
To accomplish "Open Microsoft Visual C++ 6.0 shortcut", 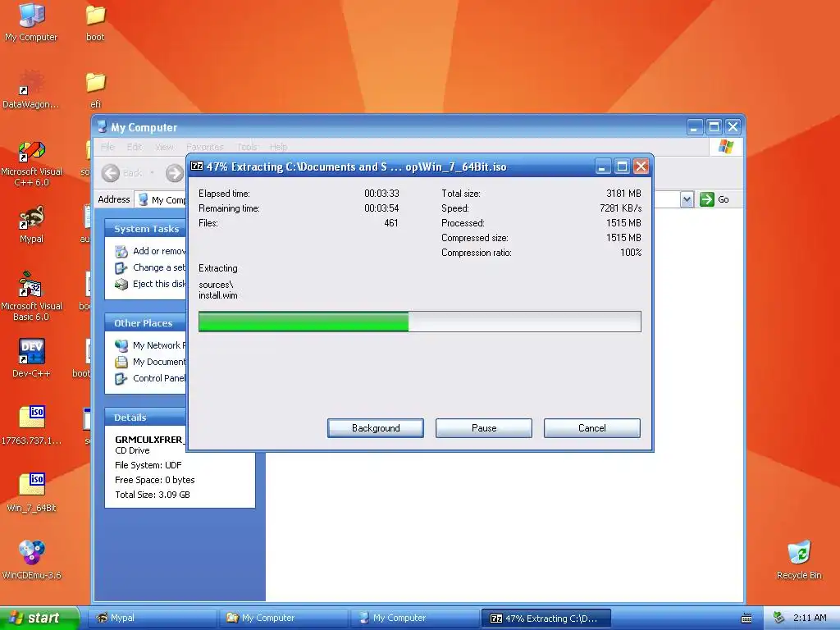I will pos(31,162).
